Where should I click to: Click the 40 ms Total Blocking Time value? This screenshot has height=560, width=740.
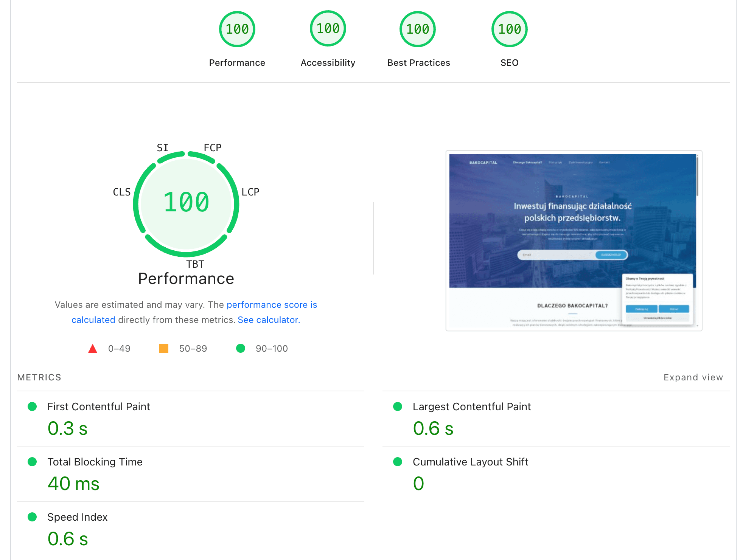(74, 484)
